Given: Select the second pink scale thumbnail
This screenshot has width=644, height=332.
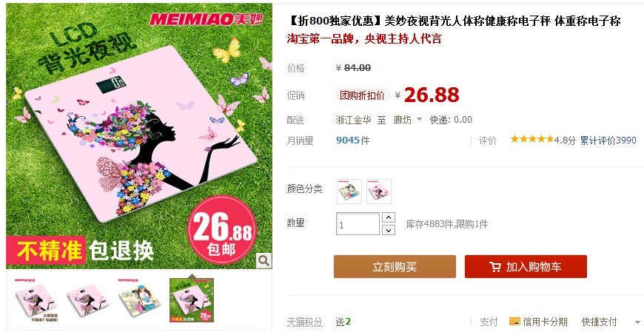Looking at the screenshot, I should pos(88,300).
